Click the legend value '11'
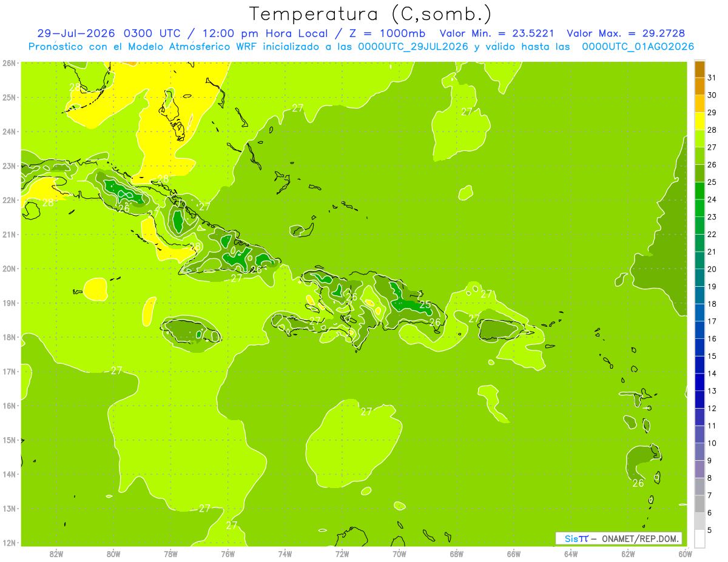This screenshot has width=728, height=562. tap(712, 426)
